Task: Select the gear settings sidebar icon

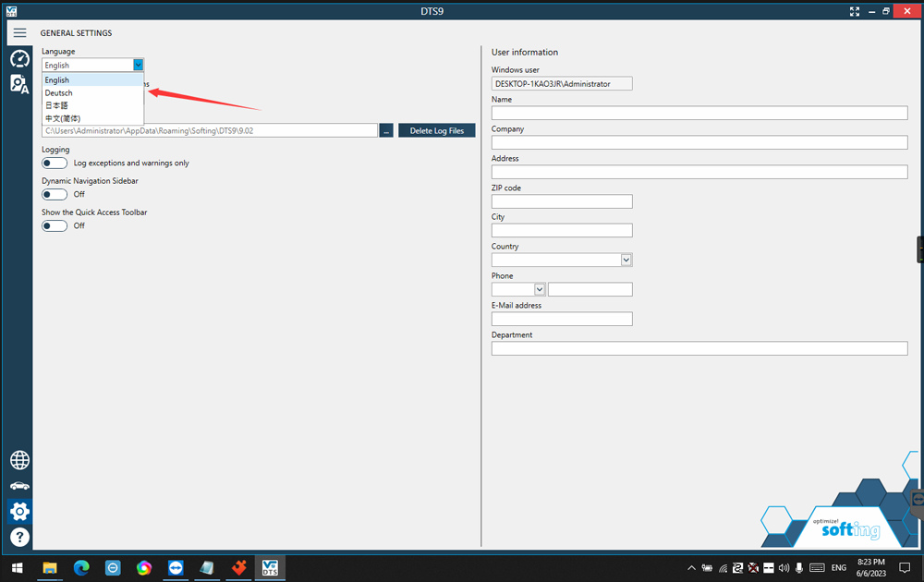Action: click(x=19, y=511)
